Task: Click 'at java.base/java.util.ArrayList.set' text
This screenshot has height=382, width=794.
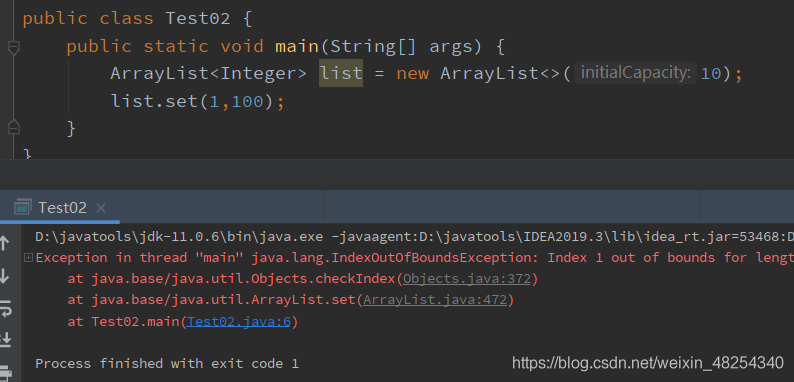Action: point(211,300)
